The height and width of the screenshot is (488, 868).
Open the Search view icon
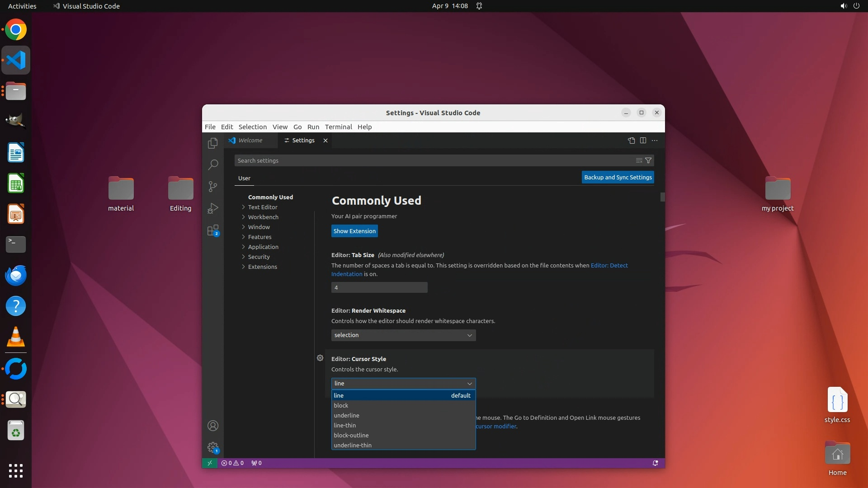pyautogui.click(x=212, y=164)
